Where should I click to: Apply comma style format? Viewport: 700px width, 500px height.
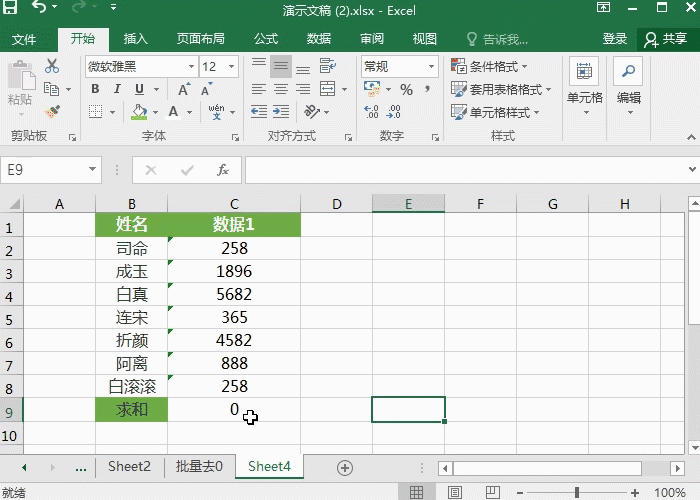[428, 89]
